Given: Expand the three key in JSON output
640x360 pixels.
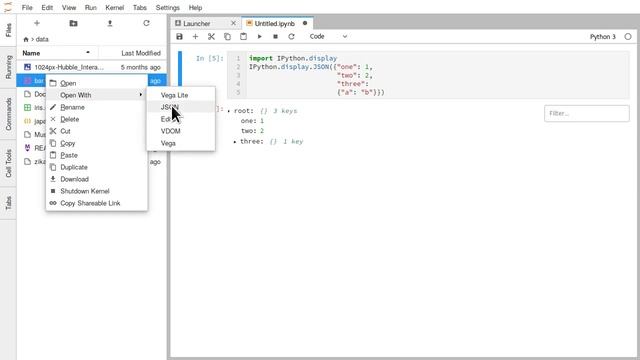Looking at the screenshot, I should tap(235, 142).
